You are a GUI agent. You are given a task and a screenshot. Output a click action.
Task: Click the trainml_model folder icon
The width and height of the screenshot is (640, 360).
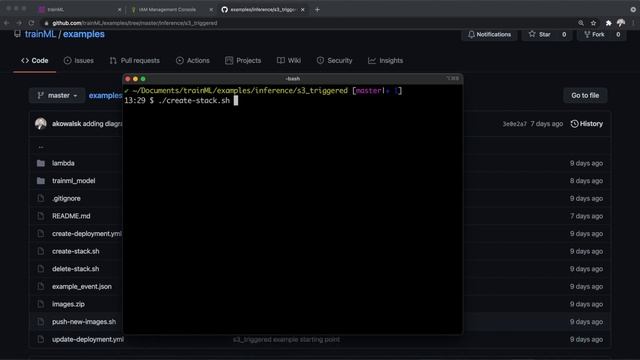(41, 181)
